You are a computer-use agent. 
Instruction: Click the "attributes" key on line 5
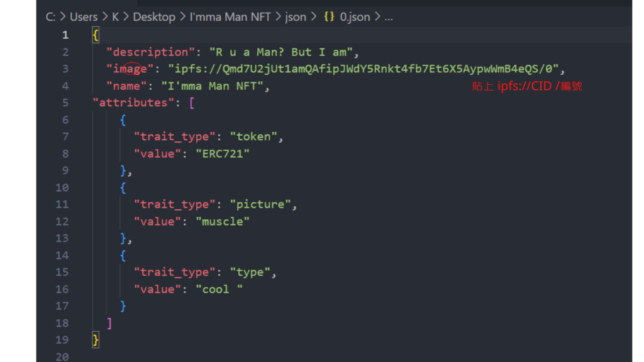[133, 102]
